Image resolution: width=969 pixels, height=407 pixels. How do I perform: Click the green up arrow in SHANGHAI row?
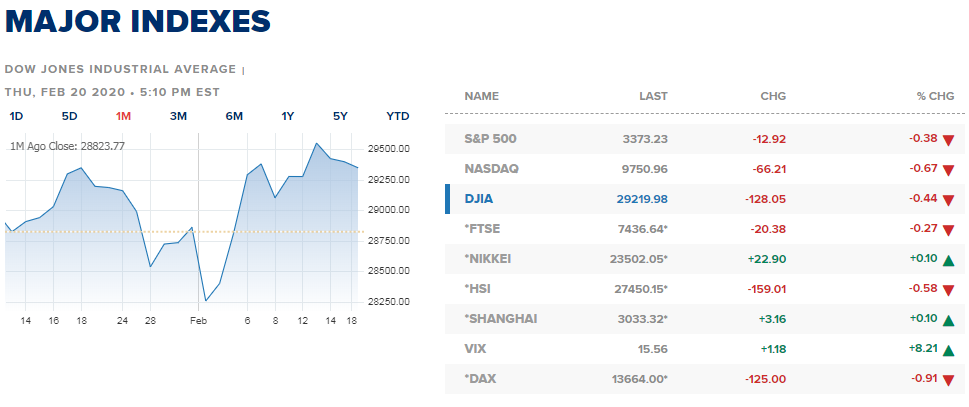click(949, 320)
